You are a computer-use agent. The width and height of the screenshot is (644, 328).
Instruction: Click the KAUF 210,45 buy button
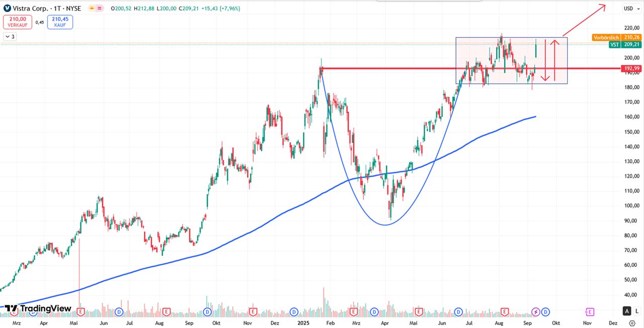[x=60, y=22]
